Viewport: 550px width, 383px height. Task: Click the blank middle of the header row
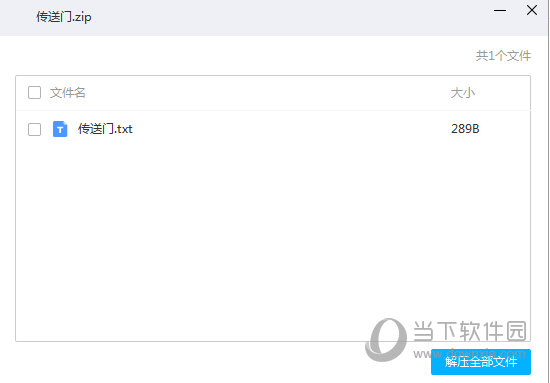pos(267,93)
